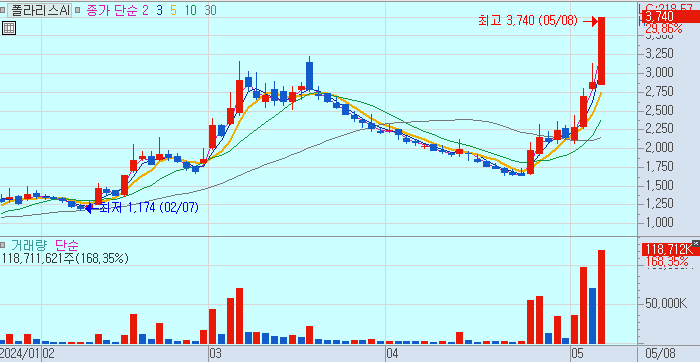Open the data table grid icon
This screenshot has width=700, height=362.
[x=8, y=28]
